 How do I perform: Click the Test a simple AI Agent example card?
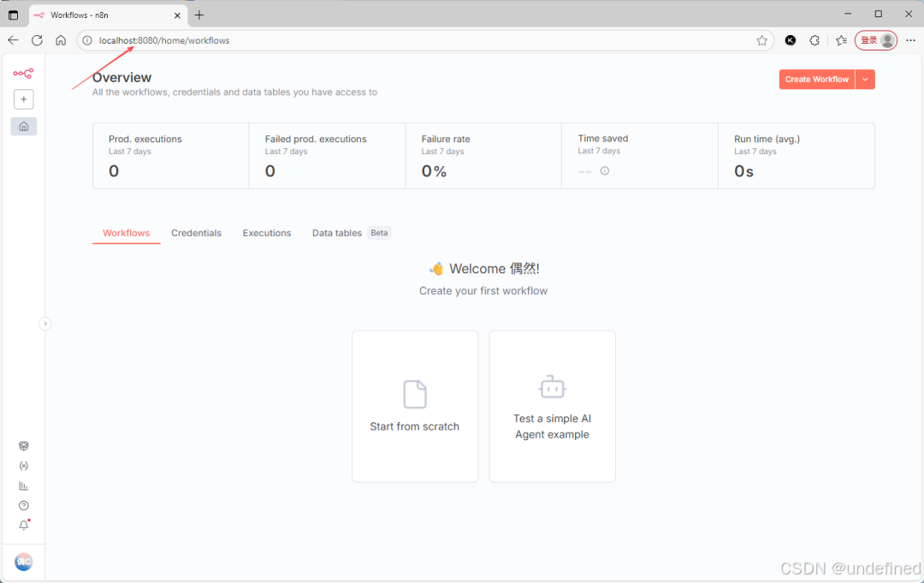click(552, 406)
